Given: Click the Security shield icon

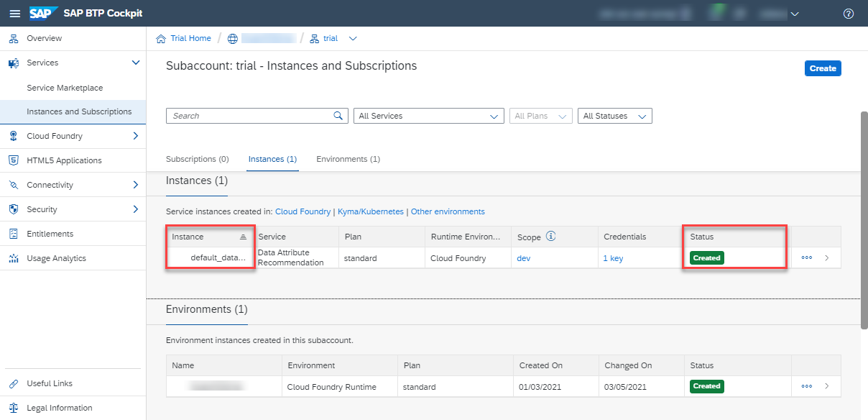Looking at the screenshot, I should 13,209.
